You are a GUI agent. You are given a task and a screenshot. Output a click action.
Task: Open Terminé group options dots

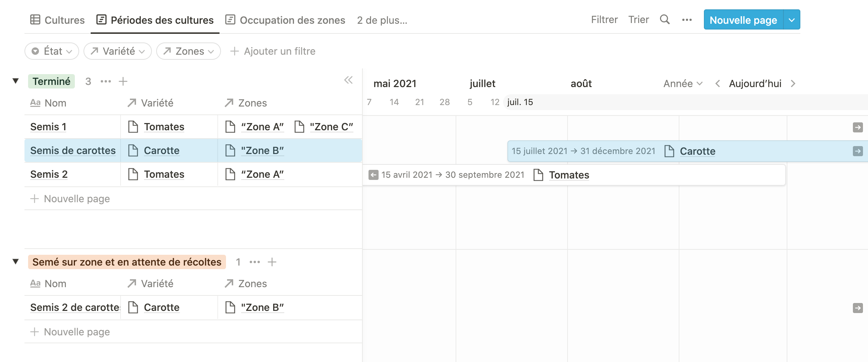(106, 81)
